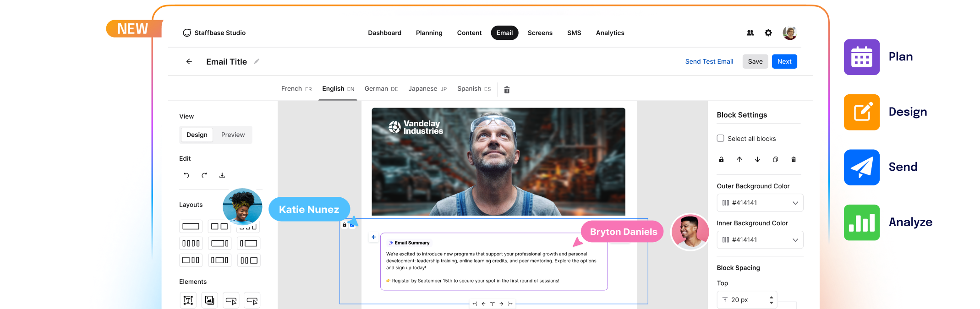Open the Planning menu

pos(429,33)
